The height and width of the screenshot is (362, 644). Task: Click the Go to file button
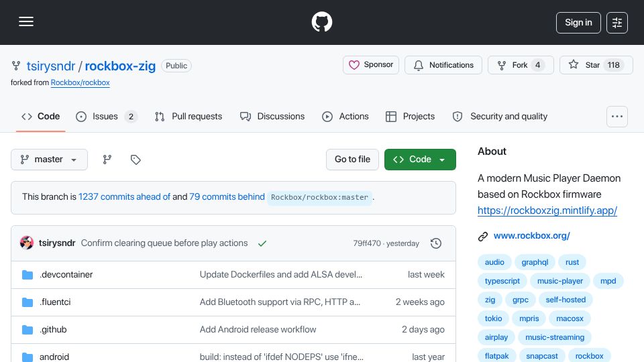tap(352, 160)
